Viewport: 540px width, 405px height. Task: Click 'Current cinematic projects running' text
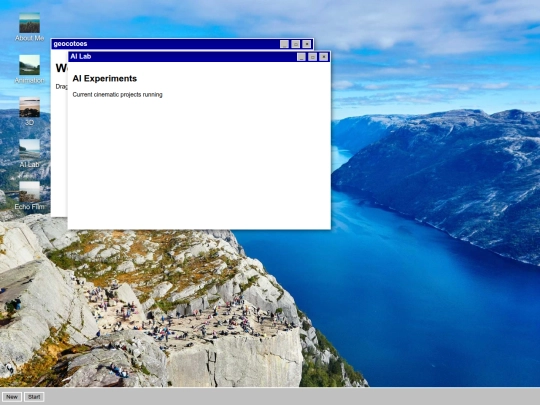[117, 95]
